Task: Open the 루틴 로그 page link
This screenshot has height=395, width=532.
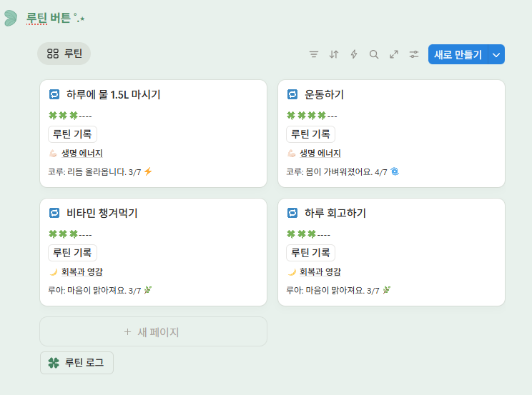Action: click(77, 363)
